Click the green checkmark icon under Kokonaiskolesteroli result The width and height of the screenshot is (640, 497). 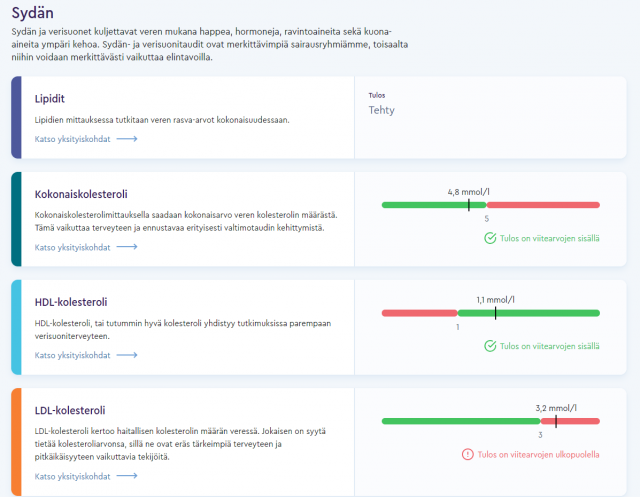click(x=490, y=238)
